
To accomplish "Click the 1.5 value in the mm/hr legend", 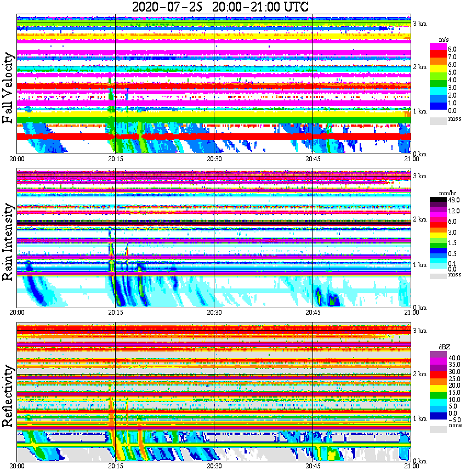I will click(452, 242).
